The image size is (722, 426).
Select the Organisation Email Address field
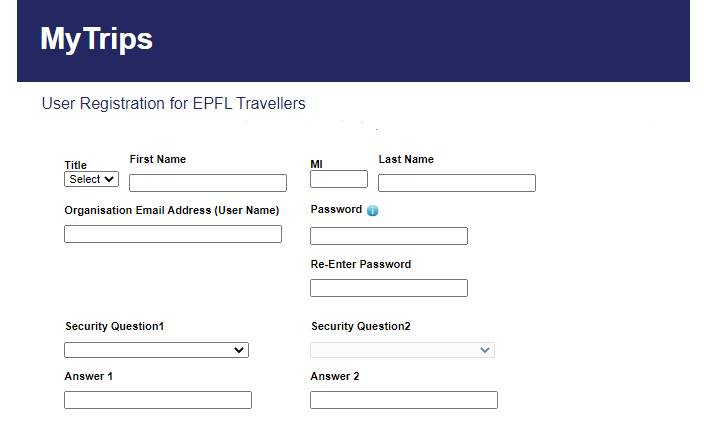point(173,234)
